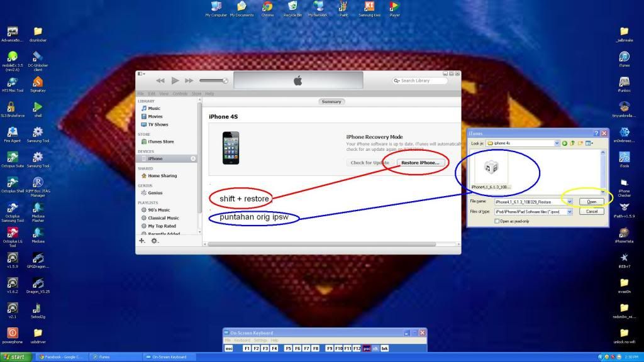Open the Octoplus Suite desktop icon

pos(13,160)
